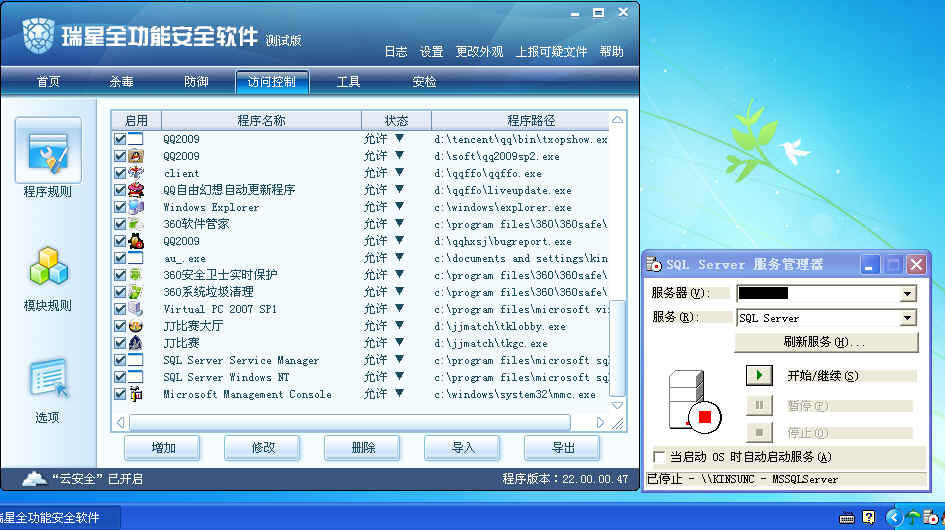Open the 程序规则 sidebar icon
The width and height of the screenshot is (945, 530).
click(48, 151)
